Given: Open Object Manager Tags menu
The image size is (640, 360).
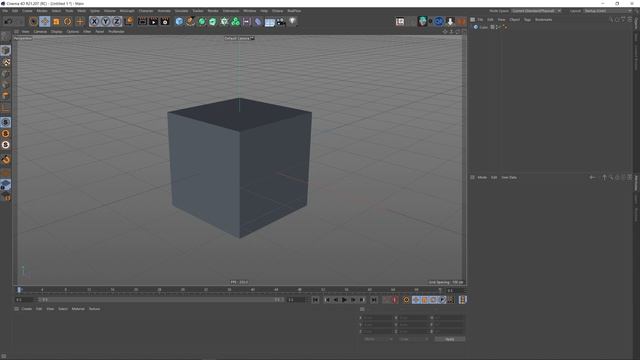Looking at the screenshot, I should click(527, 20).
